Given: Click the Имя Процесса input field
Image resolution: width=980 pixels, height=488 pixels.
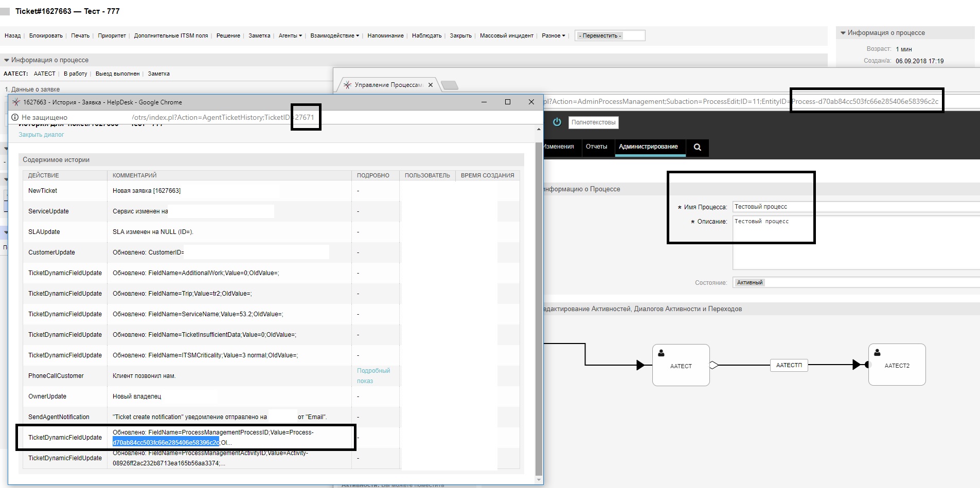Looking at the screenshot, I should tap(856, 207).
